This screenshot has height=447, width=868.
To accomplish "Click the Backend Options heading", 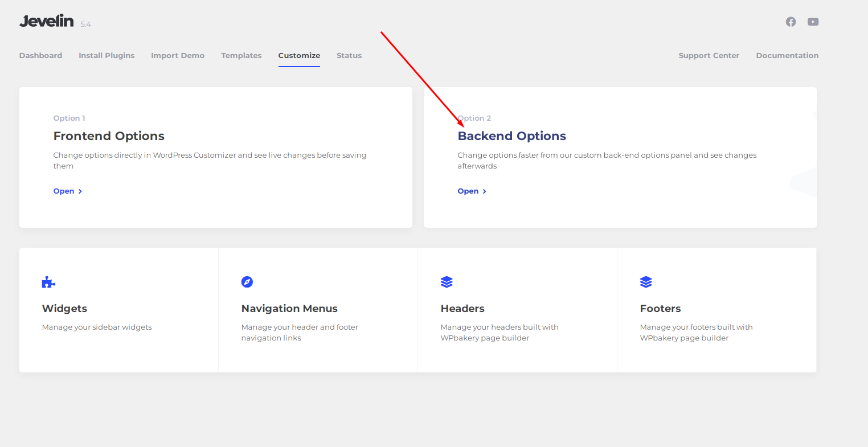I will coord(512,136).
